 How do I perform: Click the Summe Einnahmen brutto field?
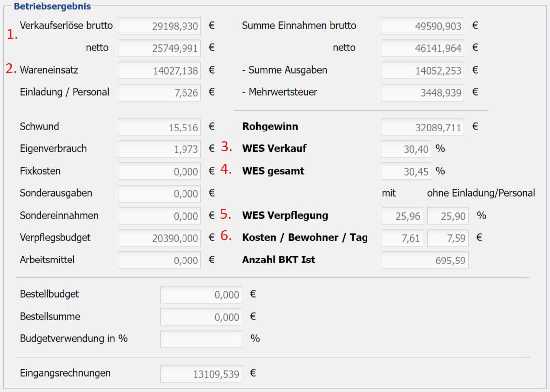pos(423,26)
